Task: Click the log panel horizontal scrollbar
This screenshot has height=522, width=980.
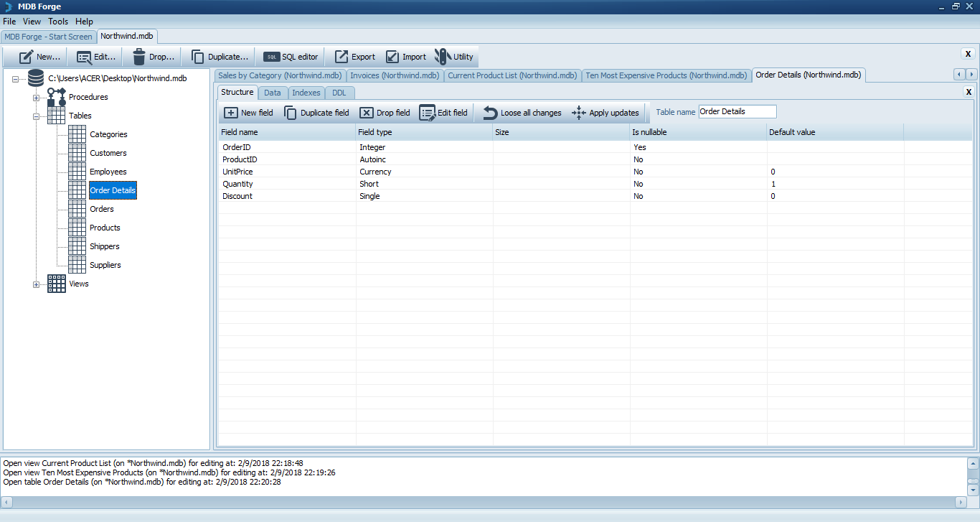Action: pyautogui.click(x=484, y=502)
